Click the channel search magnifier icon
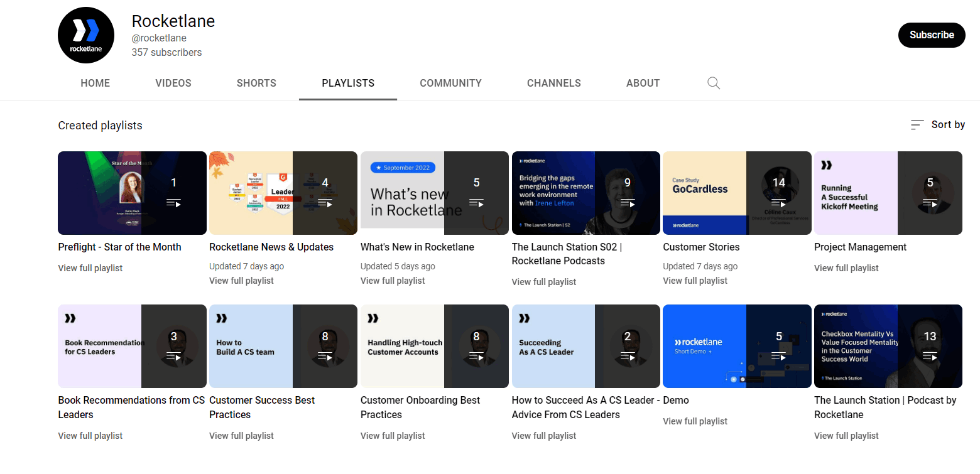Screen dimensions: 980x474 (713, 83)
